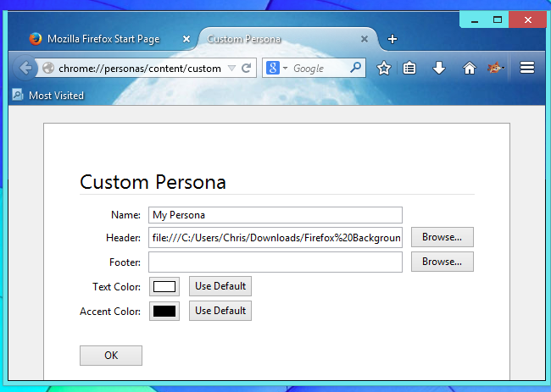Image resolution: width=551 pixels, height=392 pixels.
Task: Open the Downloads arrow panel
Action: 439,68
